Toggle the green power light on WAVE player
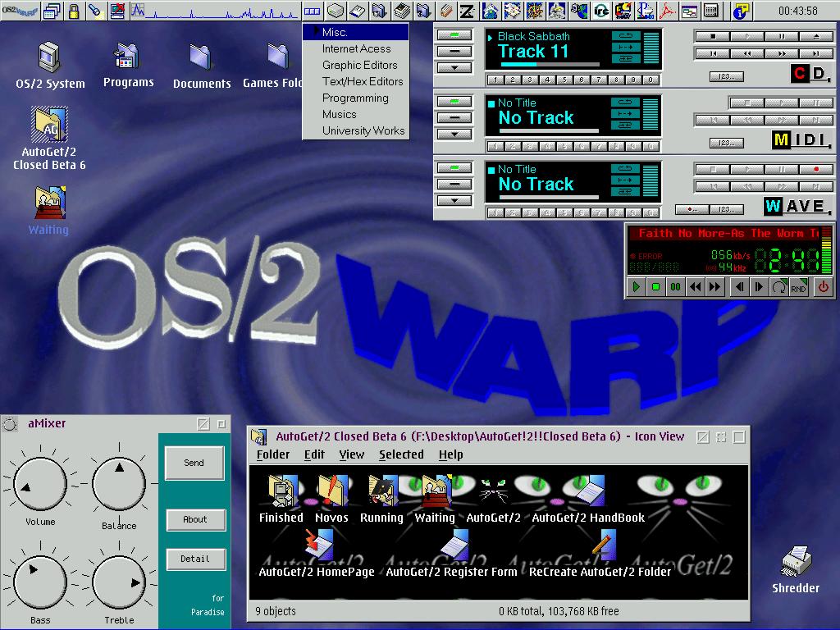Image resolution: width=840 pixels, height=630 pixels. (454, 167)
